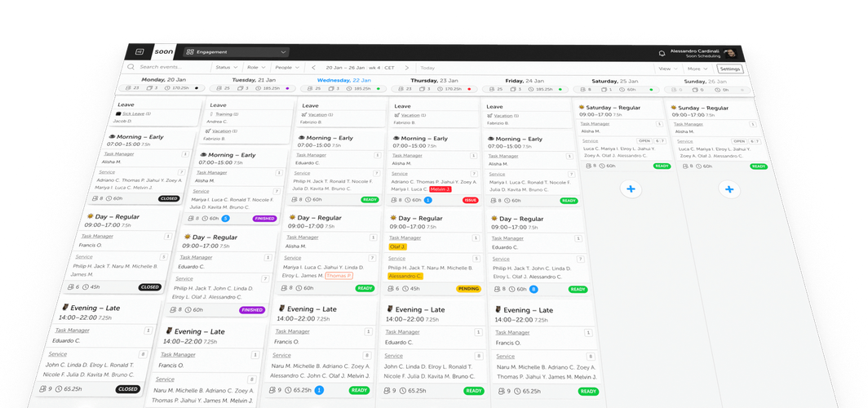Viewport: 868px width, 408px height.
Task: Click the yellow Olaf J. tag
Action: click(398, 247)
